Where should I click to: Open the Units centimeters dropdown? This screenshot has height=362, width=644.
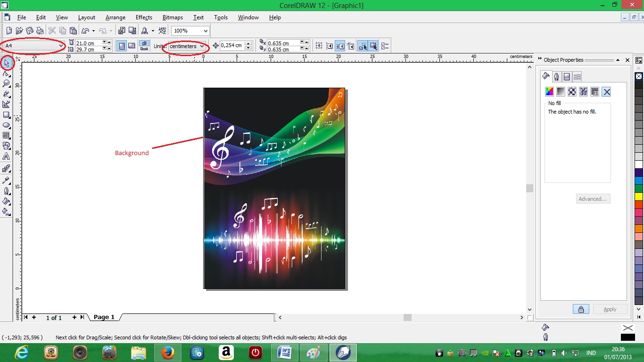[x=202, y=46]
